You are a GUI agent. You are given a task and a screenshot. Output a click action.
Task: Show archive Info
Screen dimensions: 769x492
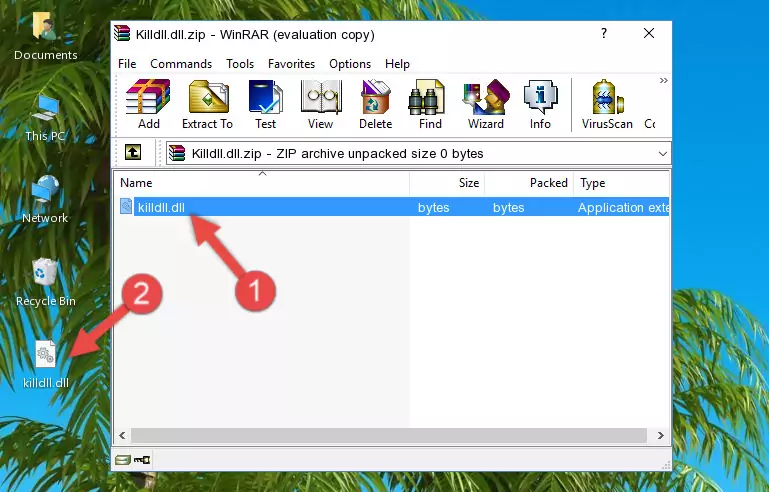(540, 104)
